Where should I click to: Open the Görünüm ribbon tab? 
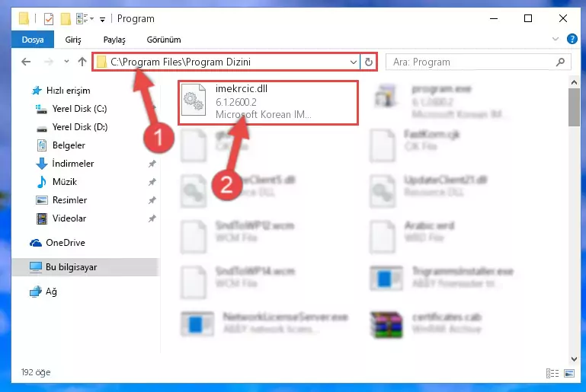(x=163, y=40)
